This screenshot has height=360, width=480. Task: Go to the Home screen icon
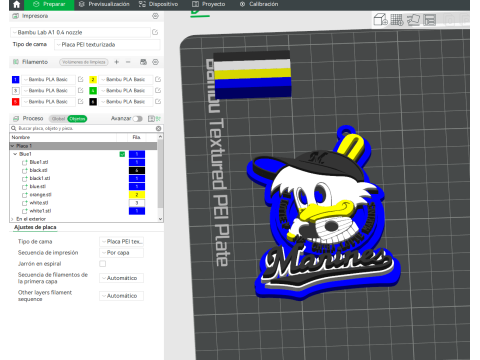(x=16, y=4)
